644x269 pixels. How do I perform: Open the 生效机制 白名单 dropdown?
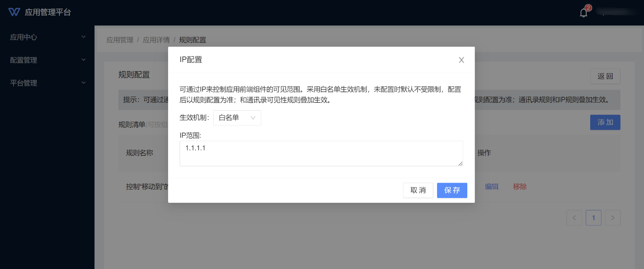coord(237,118)
